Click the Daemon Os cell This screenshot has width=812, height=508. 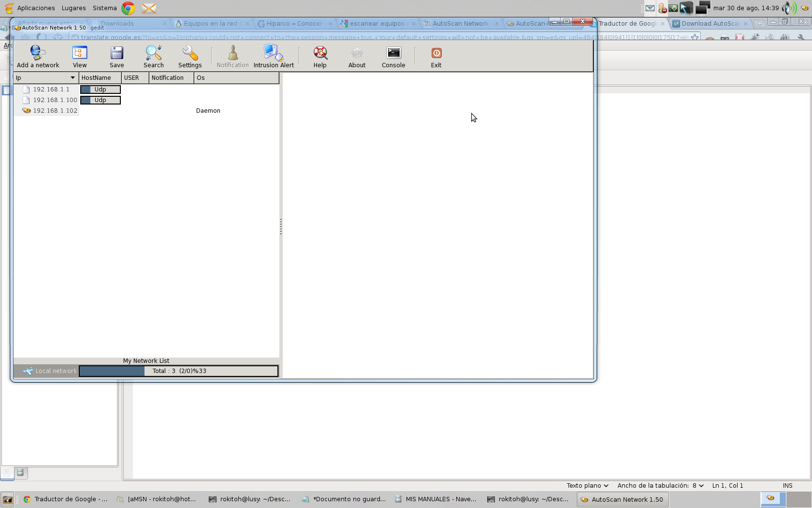(x=208, y=111)
